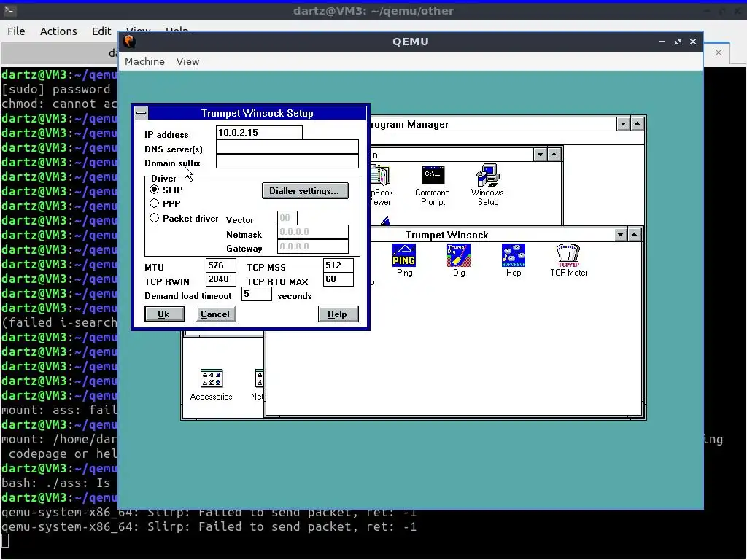Click the Trumpet Winsock group title bar
The image size is (747, 560).
pos(447,235)
